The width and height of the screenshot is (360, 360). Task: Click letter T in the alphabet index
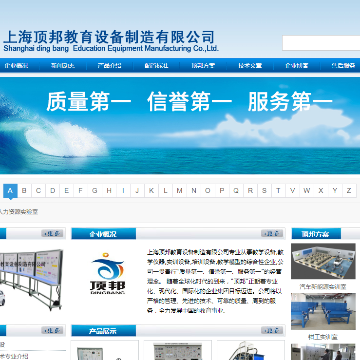point(278,191)
